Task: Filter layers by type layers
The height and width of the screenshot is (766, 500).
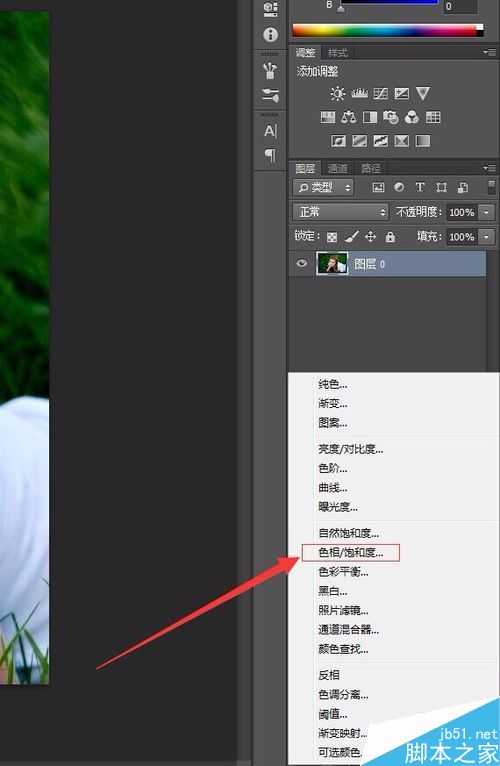Action: pos(420,187)
